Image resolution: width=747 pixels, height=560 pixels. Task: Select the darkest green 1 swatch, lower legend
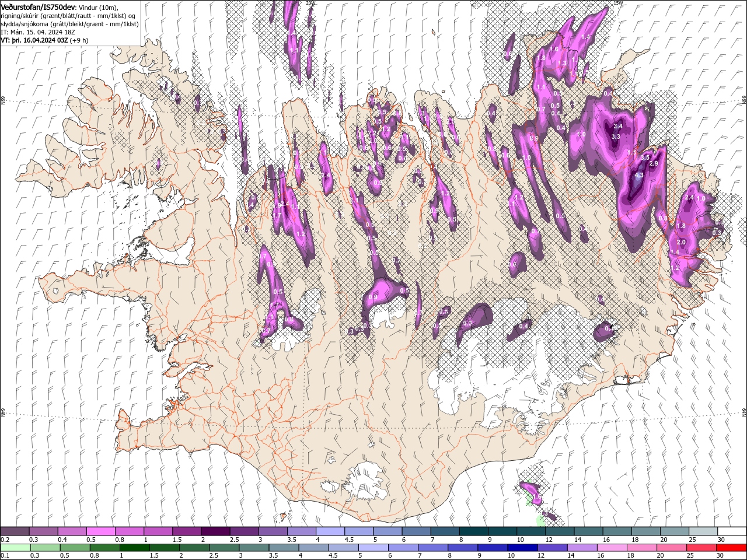tap(134, 548)
